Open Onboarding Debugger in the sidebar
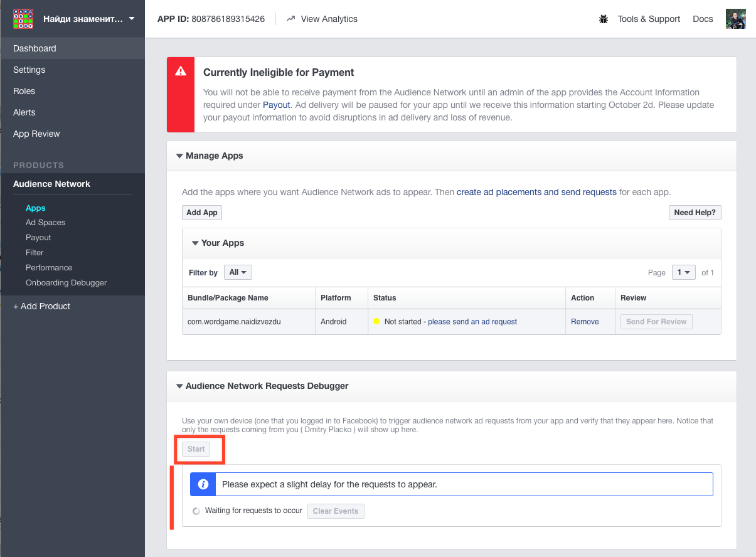Screen dimensions: 756x557 pyautogui.click(x=67, y=283)
